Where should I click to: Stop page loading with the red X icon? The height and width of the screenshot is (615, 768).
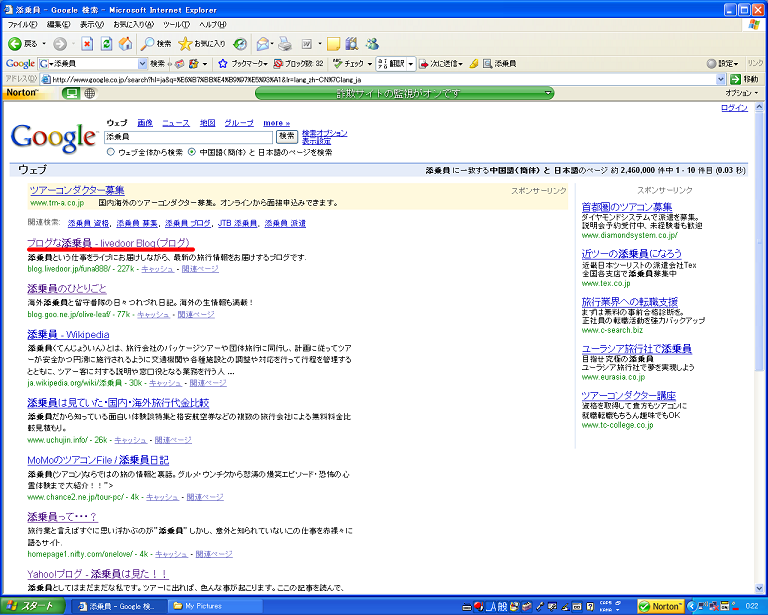[x=87, y=44]
